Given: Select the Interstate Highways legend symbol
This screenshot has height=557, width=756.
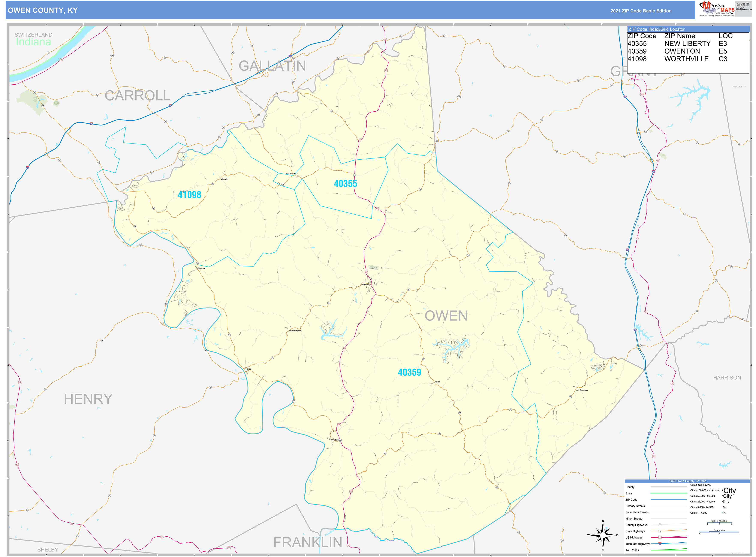Looking at the screenshot, I should point(660,544).
